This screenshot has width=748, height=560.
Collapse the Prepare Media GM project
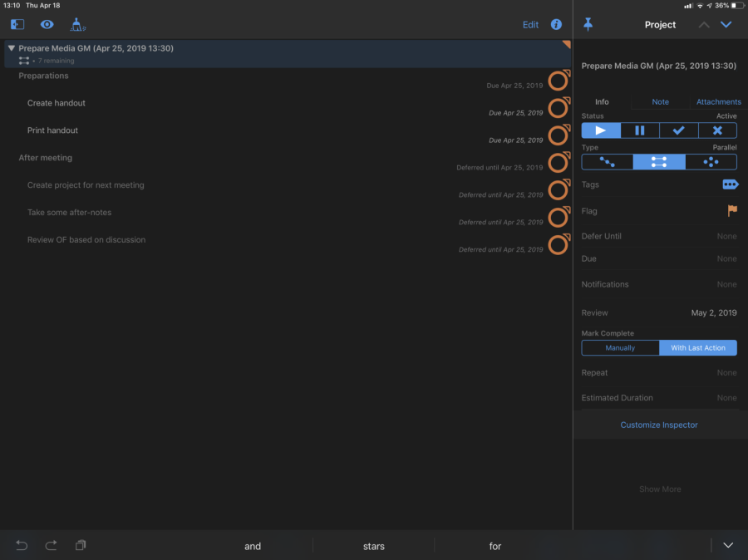point(12,49)
